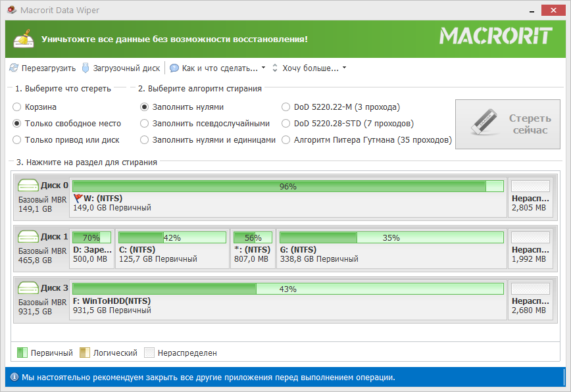The width and height of the screenshot is (571, 392).
Task: Select the *: (NTFS) 807,0 MB partition
Action: [x=253, y=249]
